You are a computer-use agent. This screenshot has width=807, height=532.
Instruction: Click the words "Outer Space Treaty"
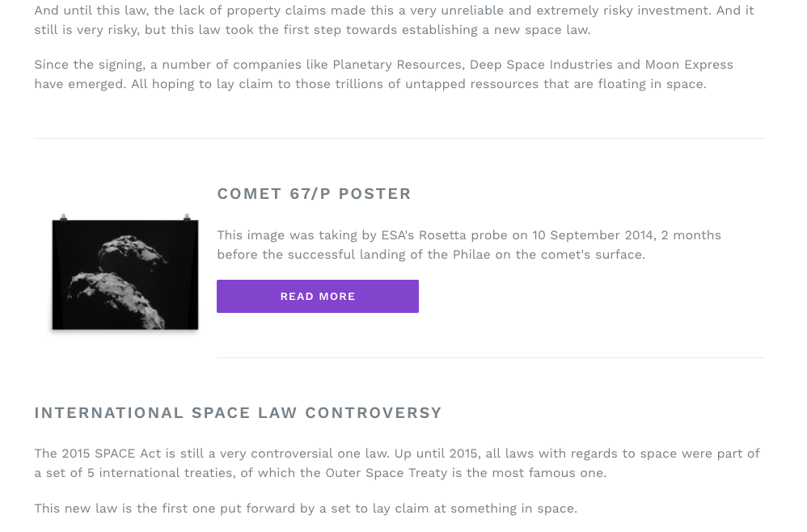point(387,473)
